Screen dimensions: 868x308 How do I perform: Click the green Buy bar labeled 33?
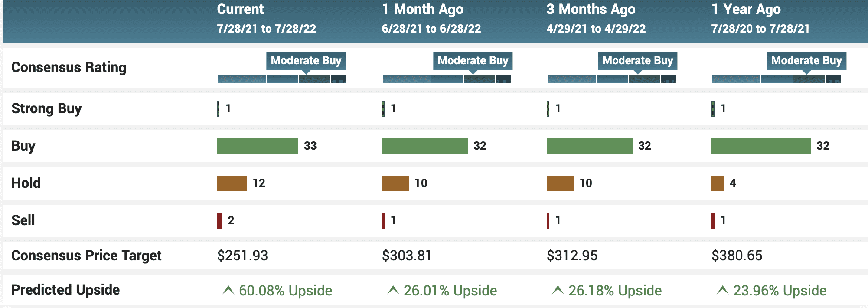click(x=258, y=146)
